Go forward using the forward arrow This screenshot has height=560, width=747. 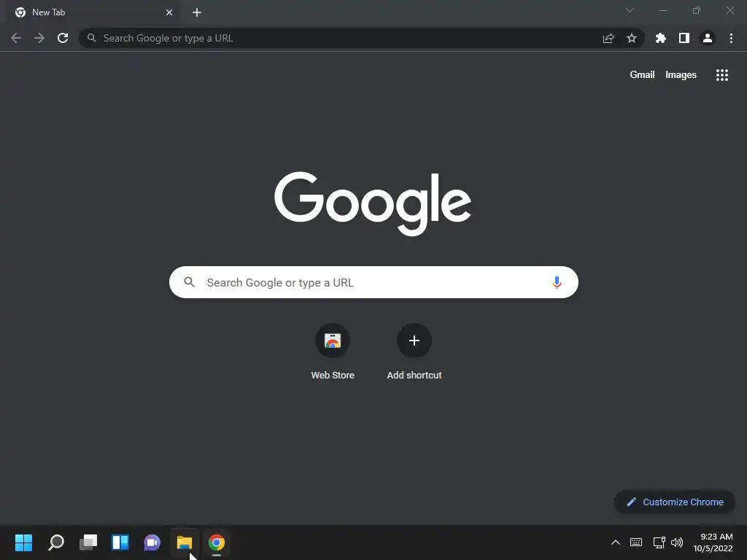(39, 38)
